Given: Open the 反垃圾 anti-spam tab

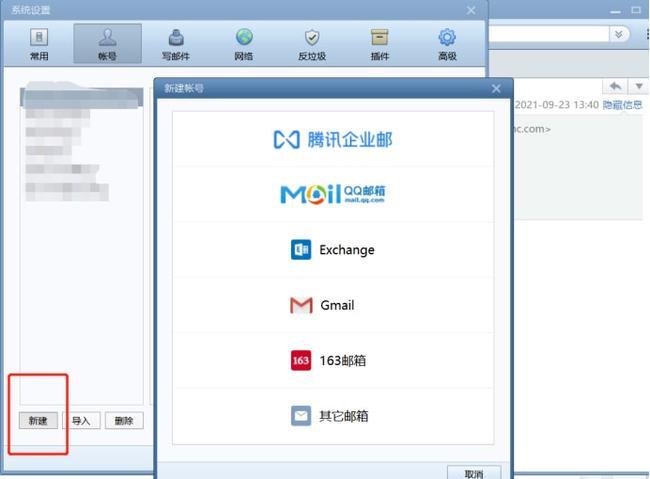Looking at the screenshot, I should tap(312, 44).
